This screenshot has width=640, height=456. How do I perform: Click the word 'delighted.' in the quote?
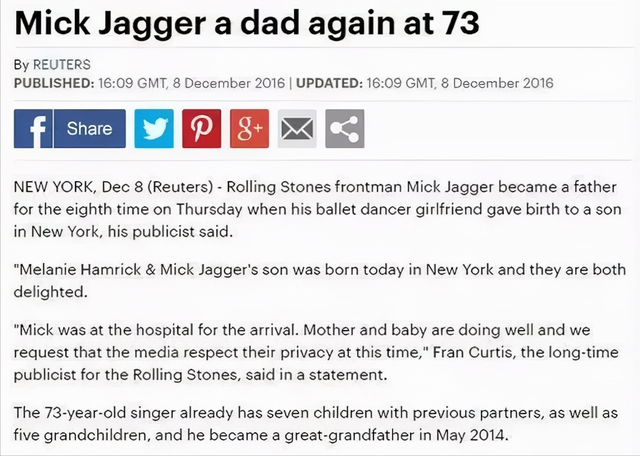(x=51, y=292)
